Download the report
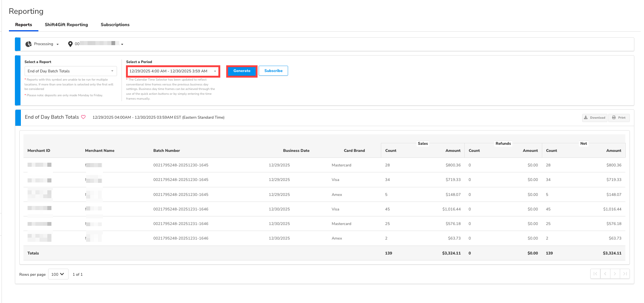Screen dimensions: 644x303 click(594, 118)
